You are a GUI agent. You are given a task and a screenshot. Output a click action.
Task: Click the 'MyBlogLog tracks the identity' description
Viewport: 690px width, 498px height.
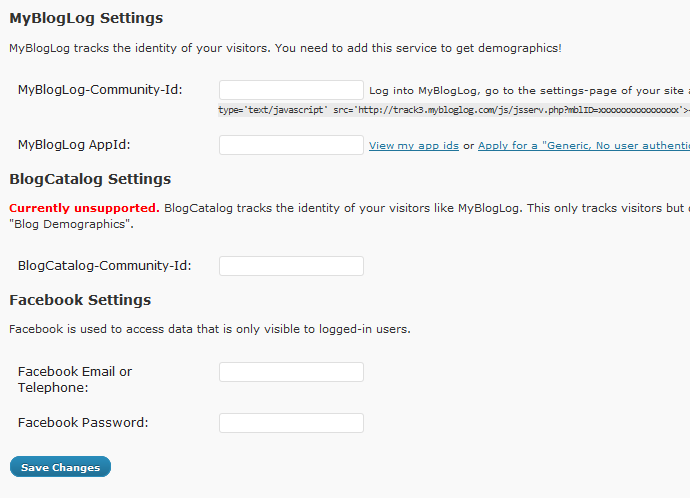click(x=285, y=48)
